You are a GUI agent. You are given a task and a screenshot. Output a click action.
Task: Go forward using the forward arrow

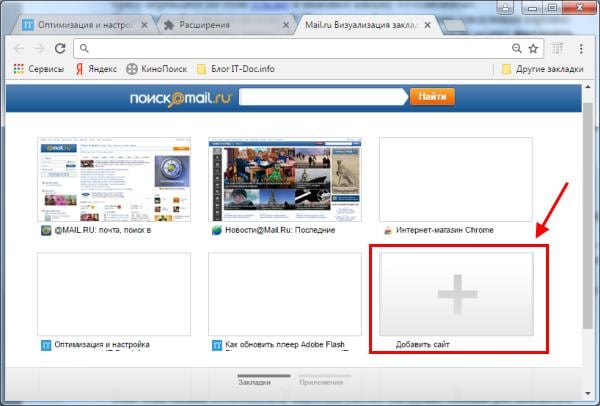[39, 49]
